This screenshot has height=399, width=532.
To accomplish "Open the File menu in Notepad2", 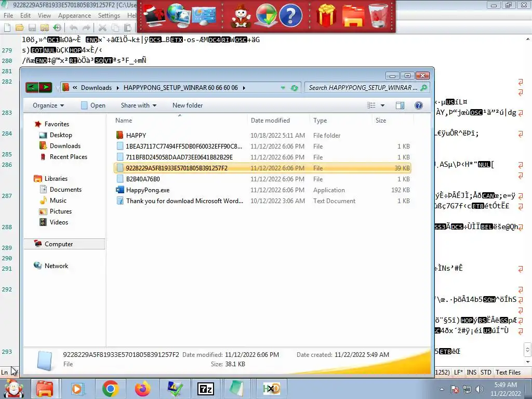I will click(x=8, y=16).
